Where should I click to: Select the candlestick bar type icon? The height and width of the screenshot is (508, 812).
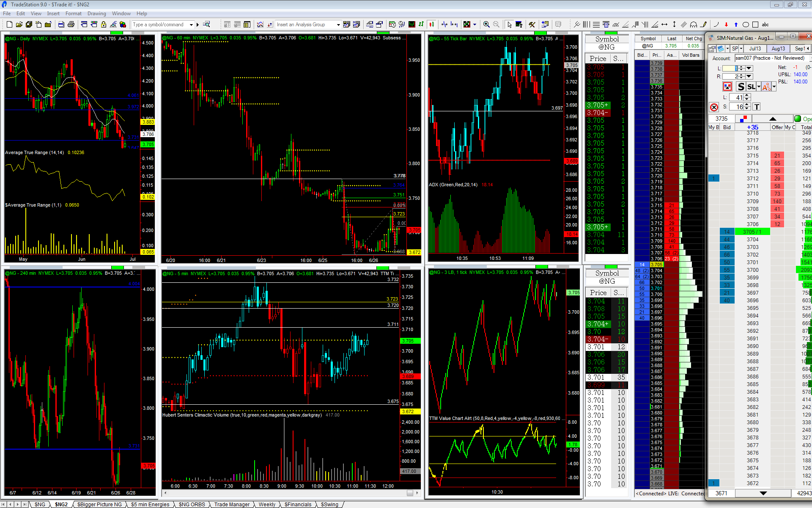click(x=431, y=25)
